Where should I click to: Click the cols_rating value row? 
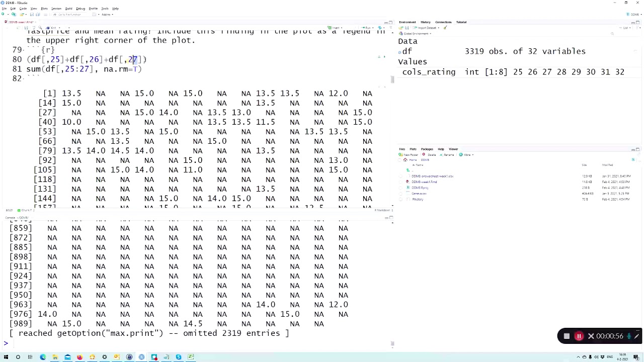click(x=513, y=72)
